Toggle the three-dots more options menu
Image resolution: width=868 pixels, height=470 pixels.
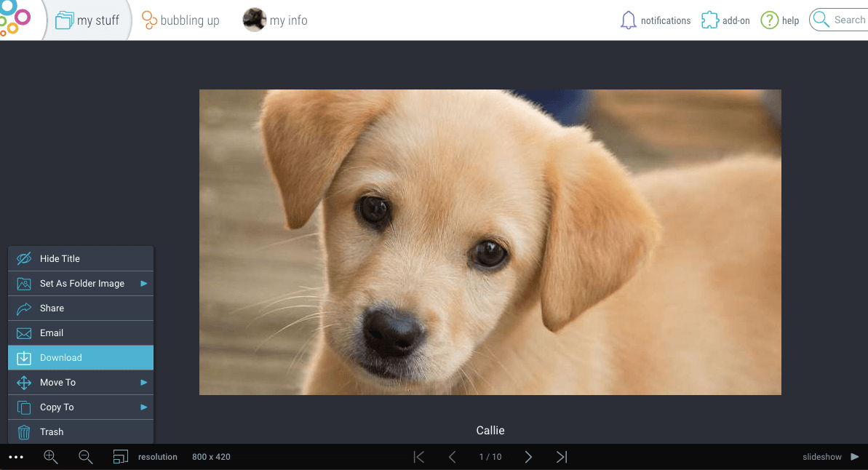coord(16,457)
